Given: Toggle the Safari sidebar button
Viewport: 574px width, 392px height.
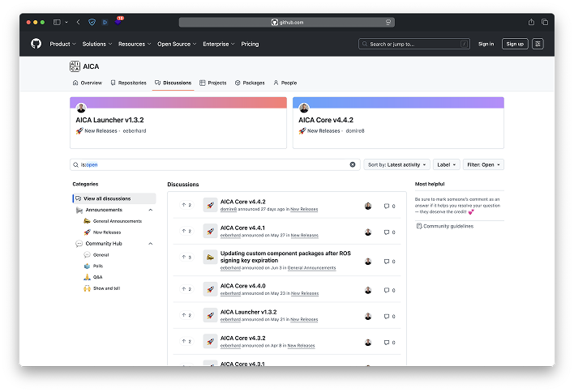Looking at the screenshot, I should (58, 22).
